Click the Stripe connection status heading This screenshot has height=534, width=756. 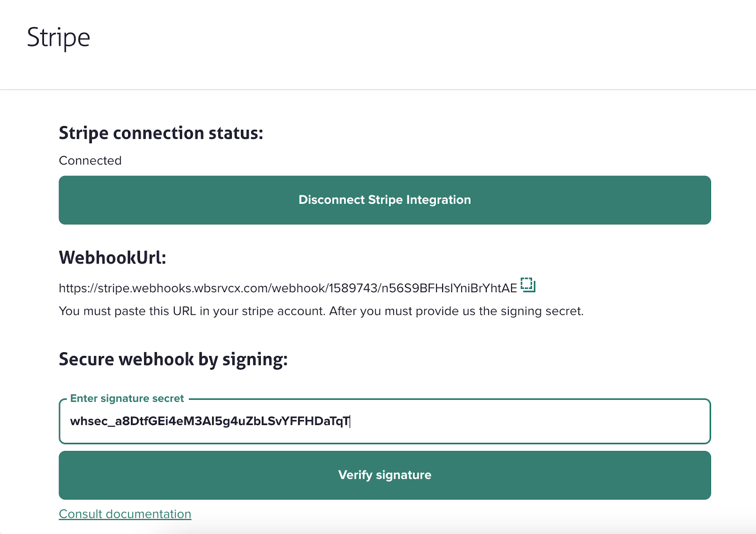tap(161, 133)
